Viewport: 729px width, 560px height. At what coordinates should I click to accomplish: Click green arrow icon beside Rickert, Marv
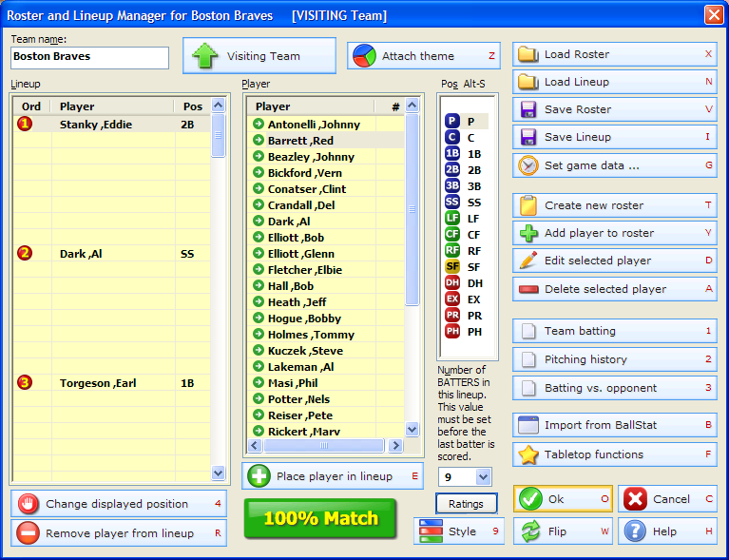pyautogui.click(x=259, y=431)
